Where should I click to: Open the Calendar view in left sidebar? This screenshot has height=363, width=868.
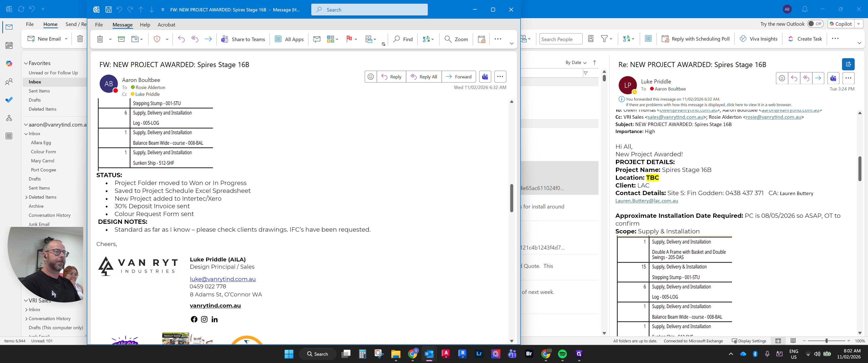(9, 45)
